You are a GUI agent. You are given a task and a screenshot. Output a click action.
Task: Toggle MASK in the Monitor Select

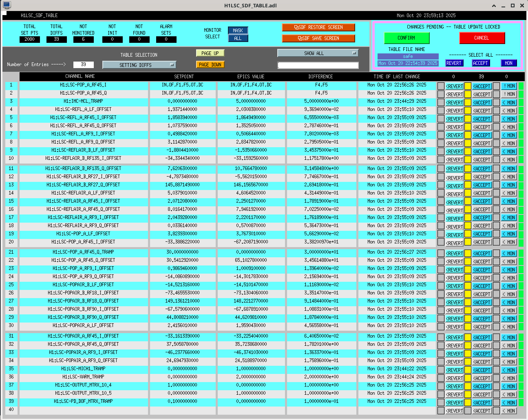pyautogui.click(x=238, y=31)
